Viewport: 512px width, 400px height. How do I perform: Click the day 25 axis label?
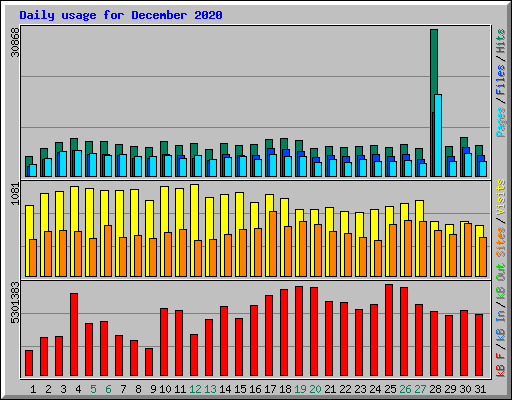click(x=390, y=389)
